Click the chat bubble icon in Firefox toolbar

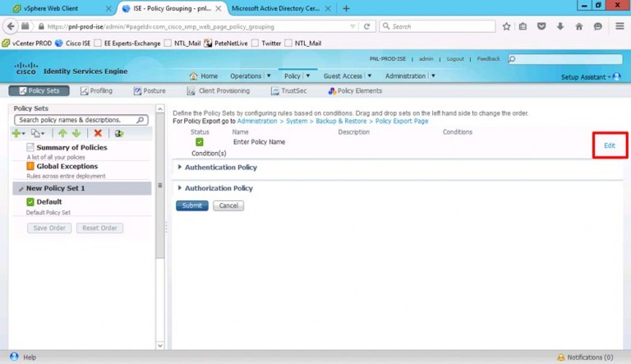tap(598, 26)
